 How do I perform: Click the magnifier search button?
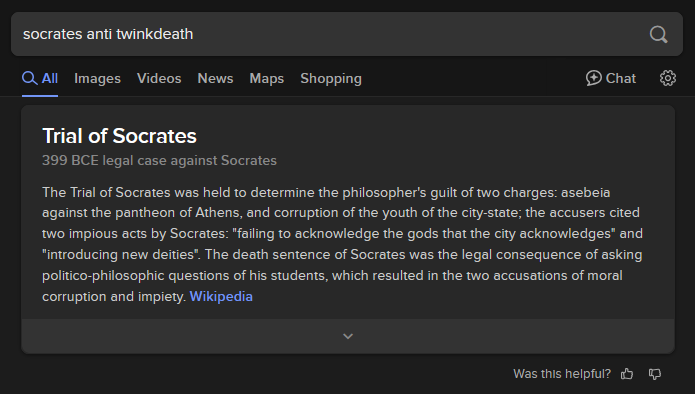click(x=658, y=34)
